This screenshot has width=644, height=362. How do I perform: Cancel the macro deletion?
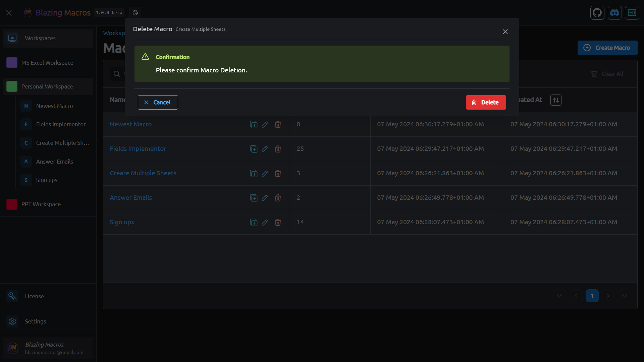pos(158,102)
